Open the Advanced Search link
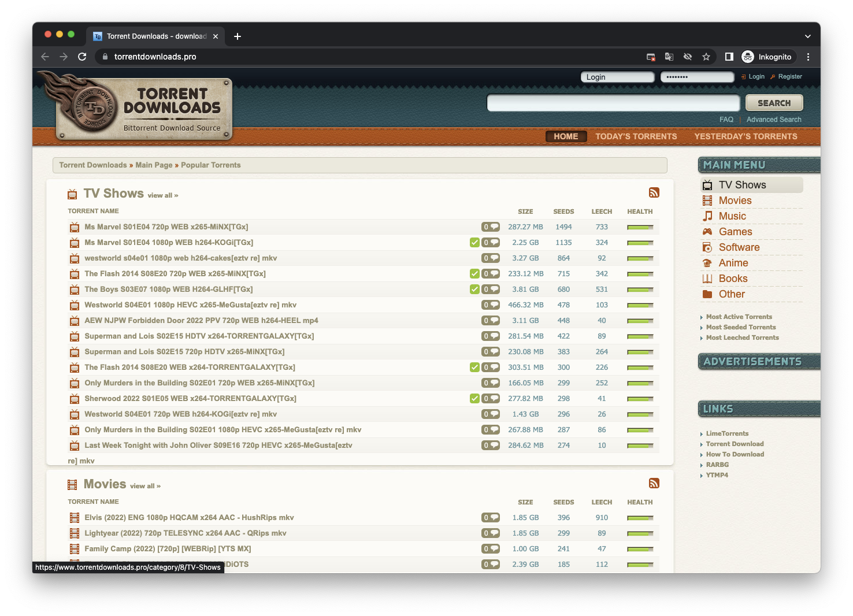Viewport: 853px width, 616px height. (x=773, y=120)
